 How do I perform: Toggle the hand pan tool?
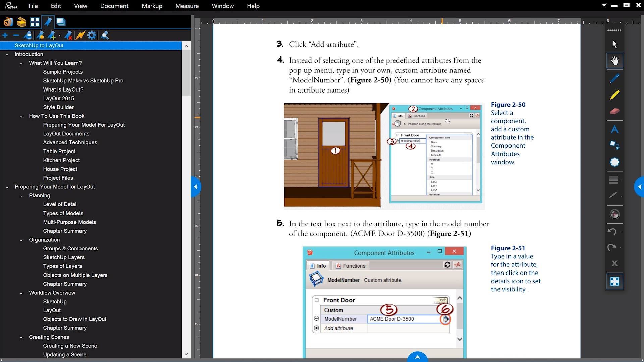(614, 61)
